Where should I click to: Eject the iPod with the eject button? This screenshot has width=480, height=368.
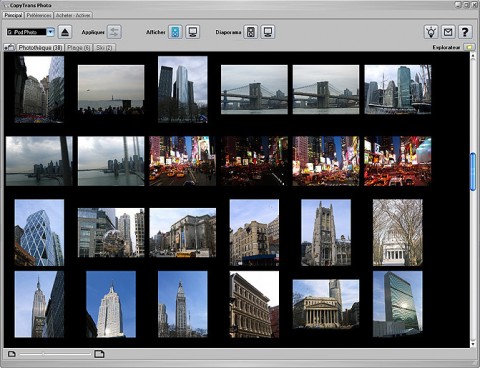(x=65, y=32)
